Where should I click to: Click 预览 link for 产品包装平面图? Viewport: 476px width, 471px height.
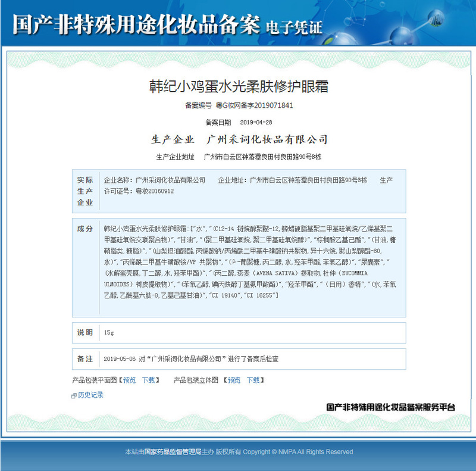(129, 380)
